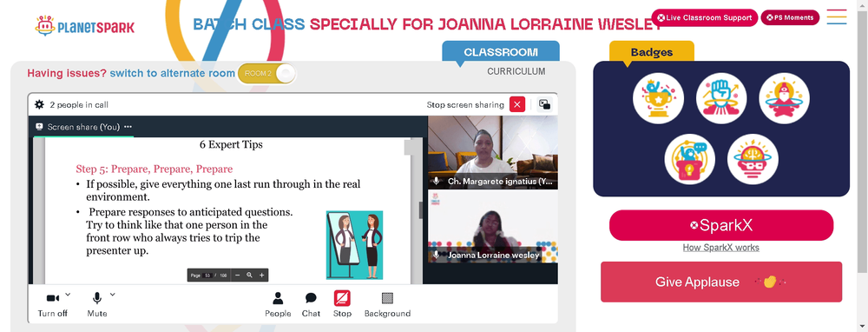
Task: Select the trophy star badge
Action: point(658,99)
